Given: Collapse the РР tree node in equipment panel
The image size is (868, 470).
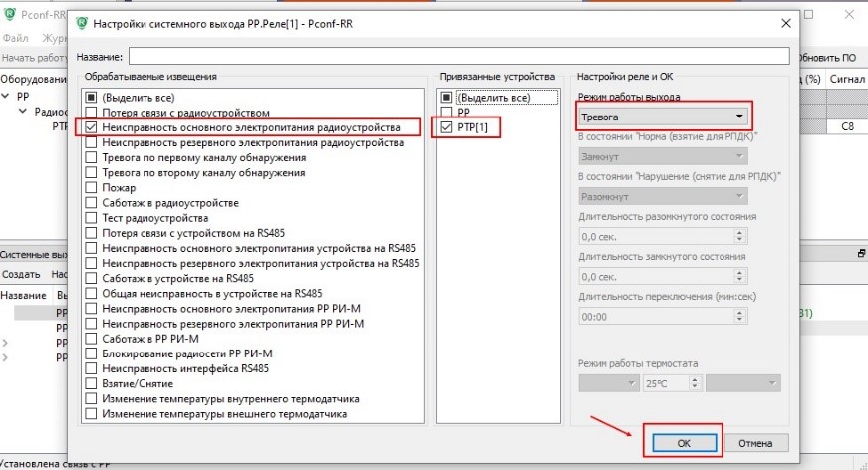Looking at the screenshot, I should coord(6,97).
